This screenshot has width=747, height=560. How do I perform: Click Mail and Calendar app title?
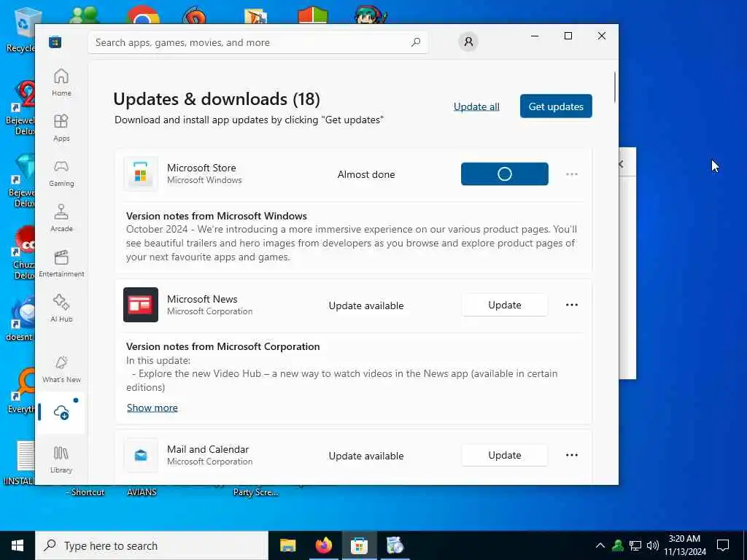pyautogui.click(x=208, y=449)
